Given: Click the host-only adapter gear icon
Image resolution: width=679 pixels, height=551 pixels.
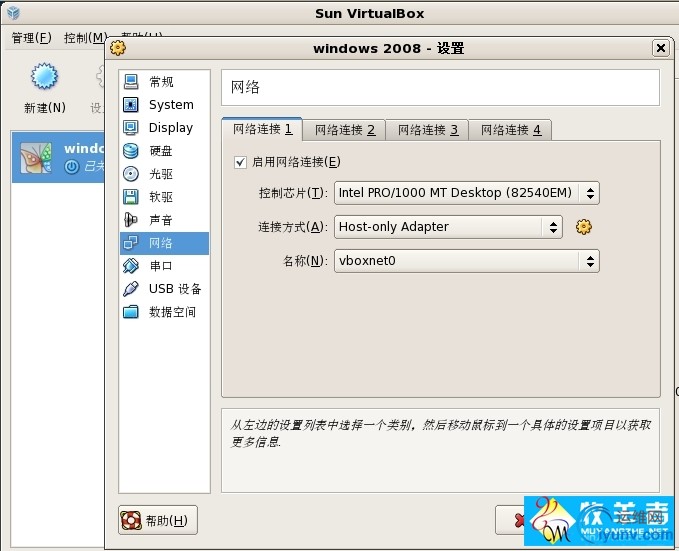Looking at the screenshot, I should pyautogui.click(x=584, y=227).
